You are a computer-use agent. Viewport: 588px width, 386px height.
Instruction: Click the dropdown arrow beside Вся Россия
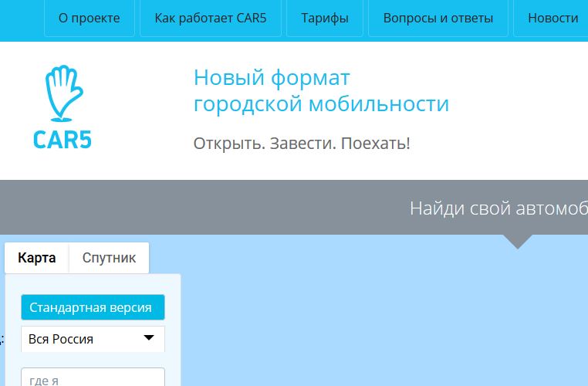click(x=149, y=338)
